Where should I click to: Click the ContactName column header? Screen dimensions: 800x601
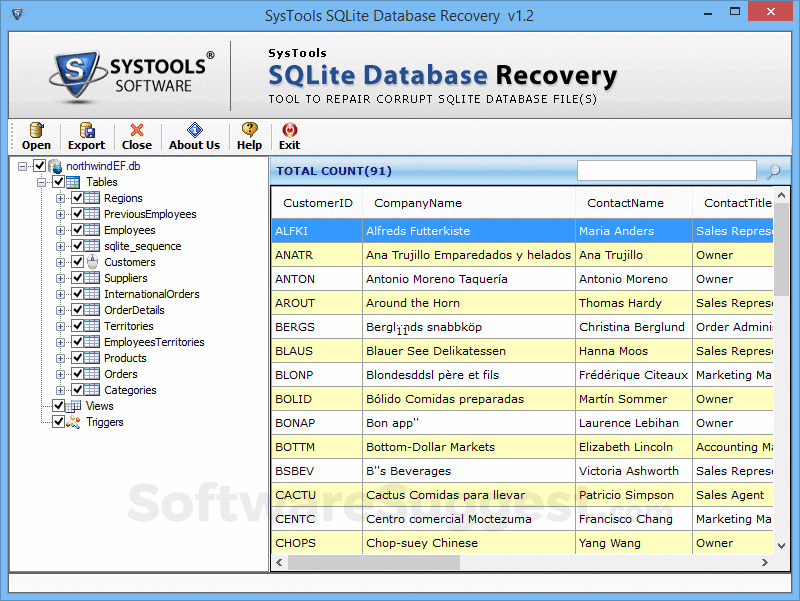coord(625,203)
